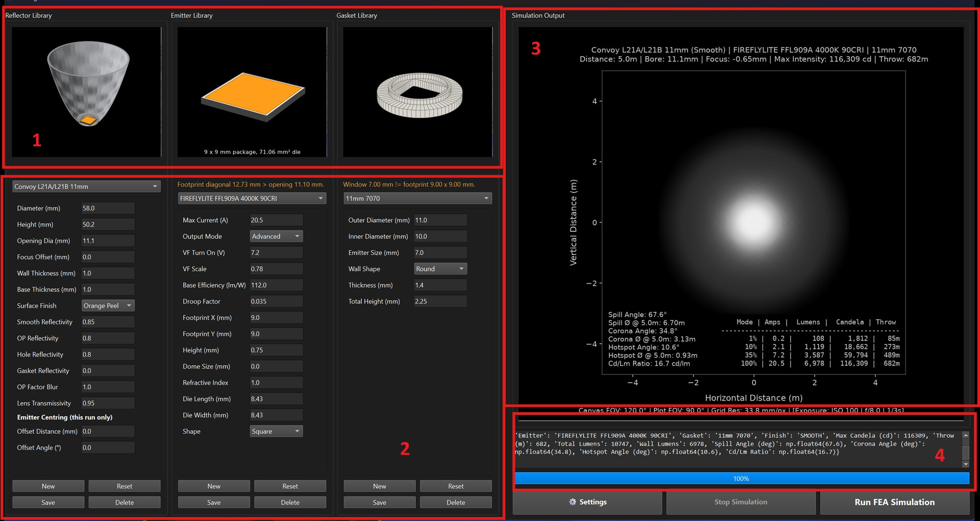
Task: Click the Dome Size (mm) field
Action: pyautogui.click(x=276, y=366)
